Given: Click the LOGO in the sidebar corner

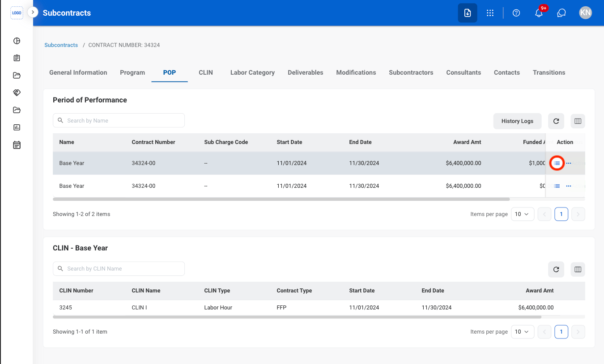Looking at the screenshot, I should [x=17, y=13].
